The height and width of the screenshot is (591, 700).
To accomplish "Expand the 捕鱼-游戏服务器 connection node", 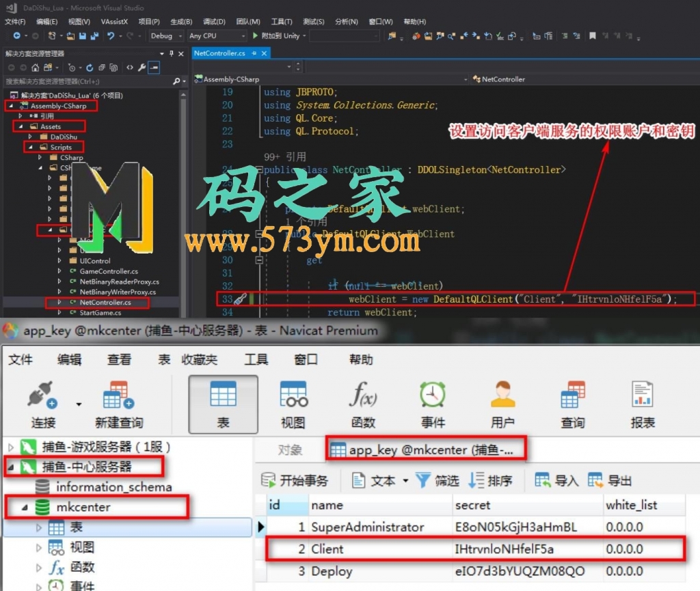I will tap(11, 446).
